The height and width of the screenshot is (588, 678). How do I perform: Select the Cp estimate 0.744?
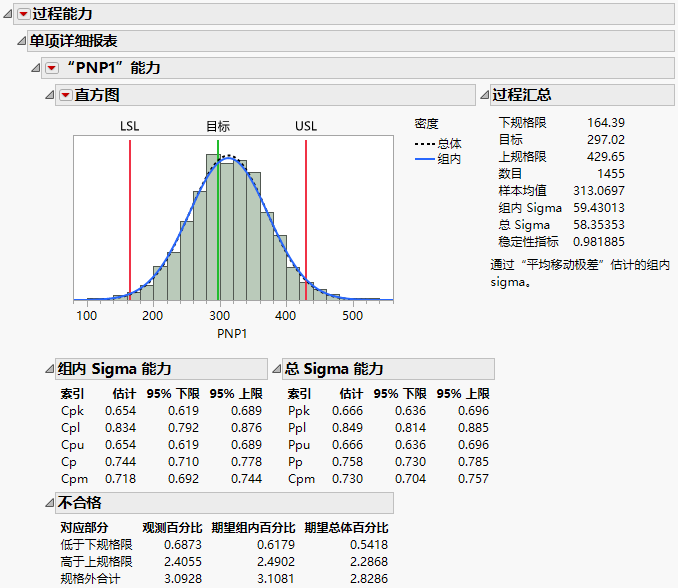click(x=121, y=462)
